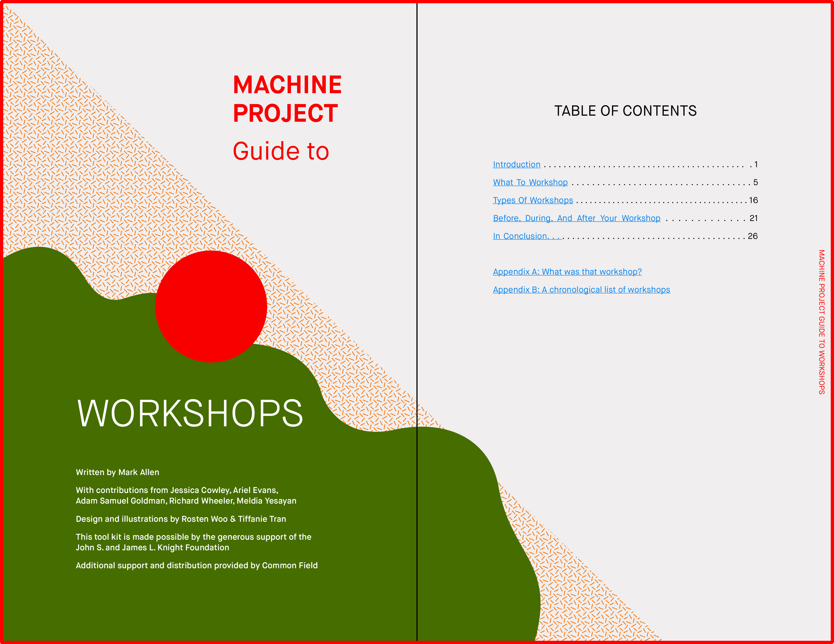Click 'This tool kit is made possible' line
Screen dimensions: 834x644
[x=194, y=537]
